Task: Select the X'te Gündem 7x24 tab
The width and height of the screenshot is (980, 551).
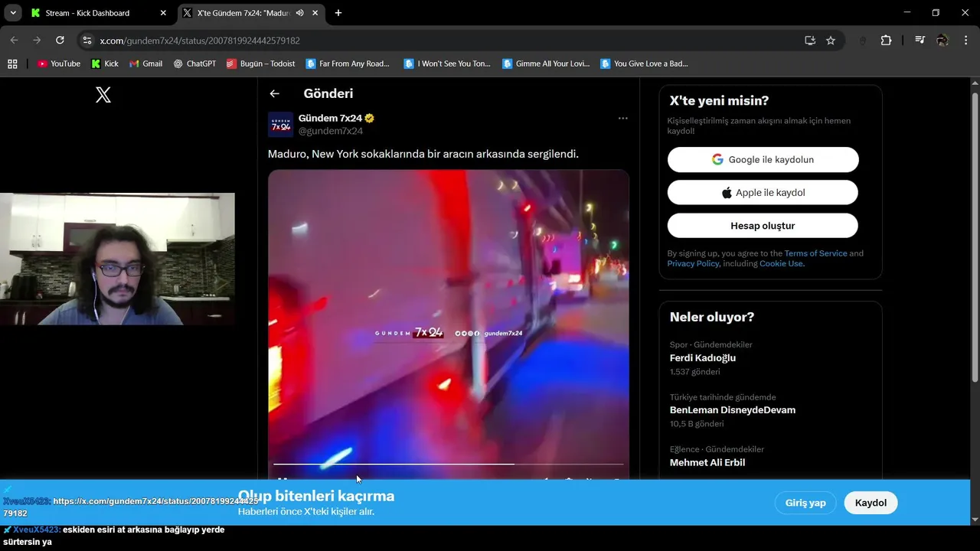Action: click(x=251, y=13)
